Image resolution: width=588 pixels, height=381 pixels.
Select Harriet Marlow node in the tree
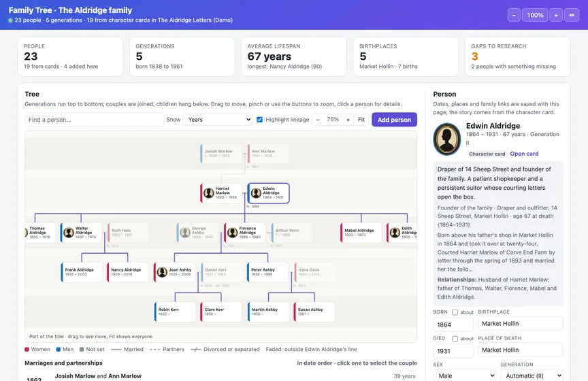[221, 193]
